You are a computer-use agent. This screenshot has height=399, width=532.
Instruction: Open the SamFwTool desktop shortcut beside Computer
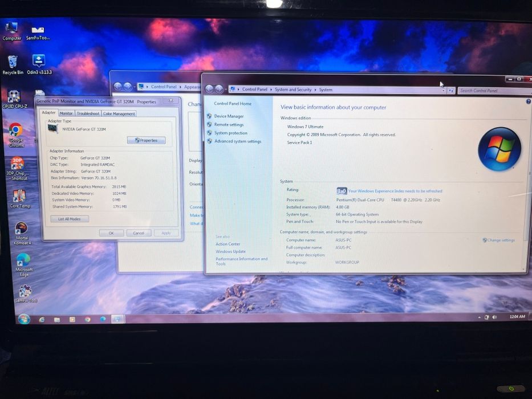pyautogui.click(x=38, y=33)
